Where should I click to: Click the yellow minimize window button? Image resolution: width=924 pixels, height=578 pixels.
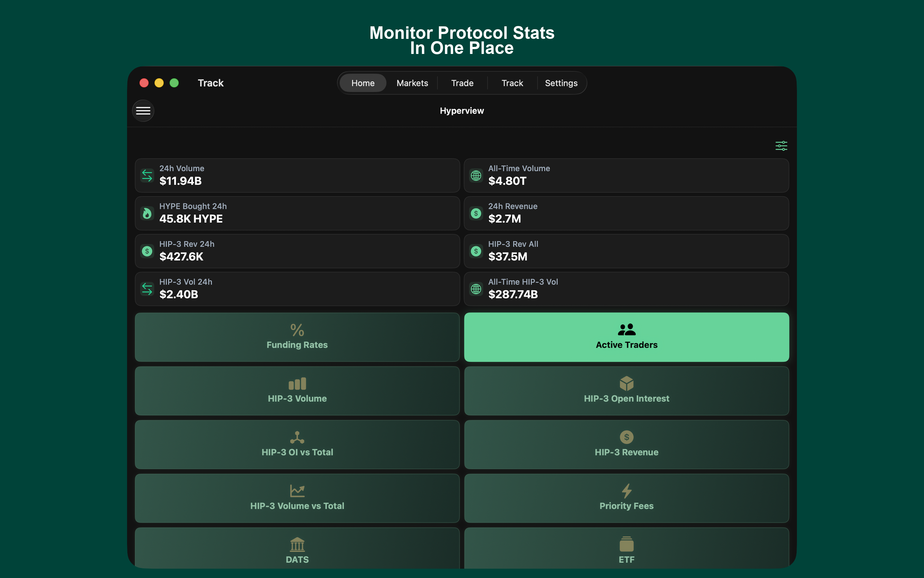click(x=159, y=83)
